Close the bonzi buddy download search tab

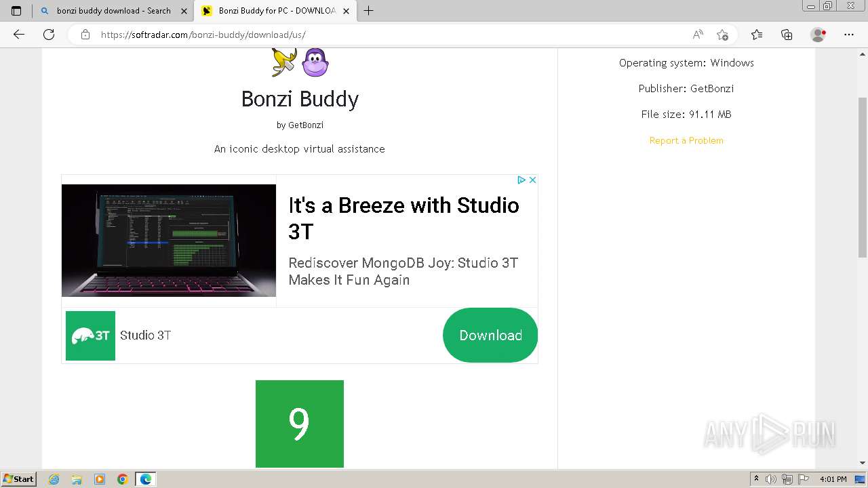pyautogui.click(x=184, y=11)
